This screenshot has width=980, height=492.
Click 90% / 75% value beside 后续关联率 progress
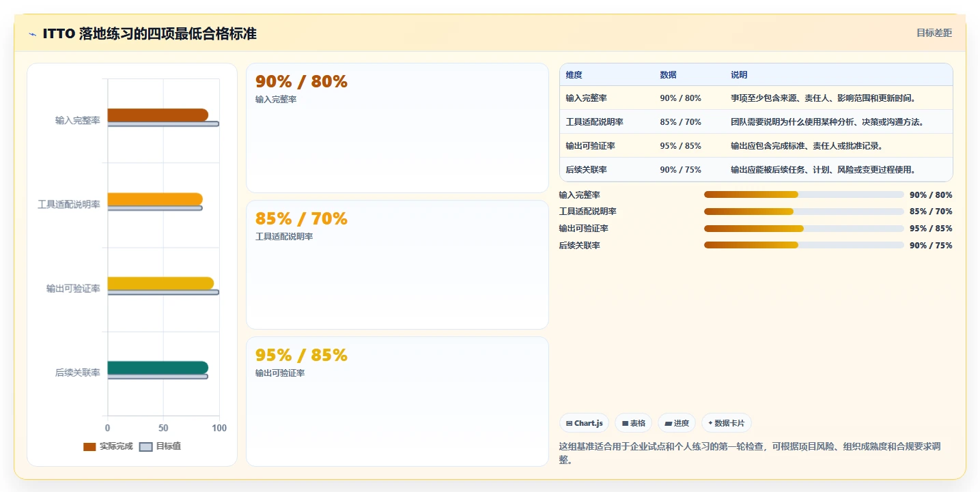pos(931,246)
